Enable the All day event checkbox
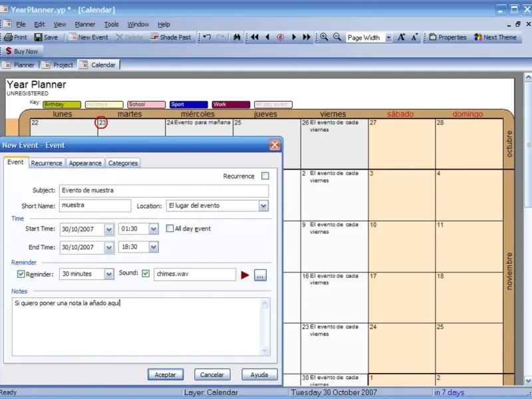The image size is (532, 399). pyautogui.click(x=170, y=228)
